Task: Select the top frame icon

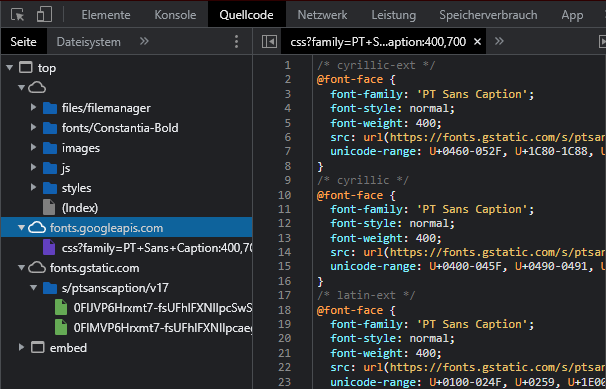Action: (26, 68)
